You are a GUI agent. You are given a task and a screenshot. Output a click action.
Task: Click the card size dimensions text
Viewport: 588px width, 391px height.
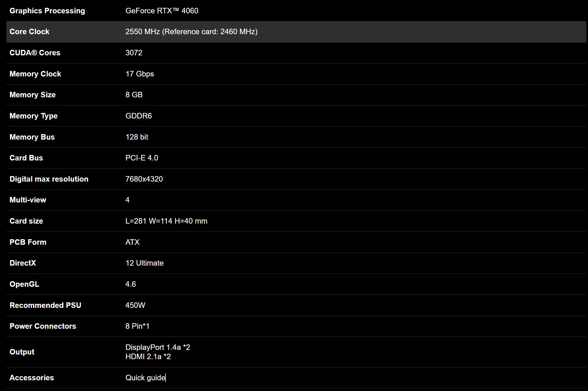coord(166,221)
